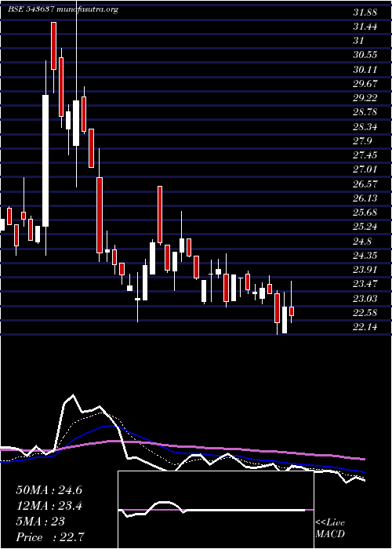
Task: Click the highest red candlestick near 31.44
Action: pos(53,45)
